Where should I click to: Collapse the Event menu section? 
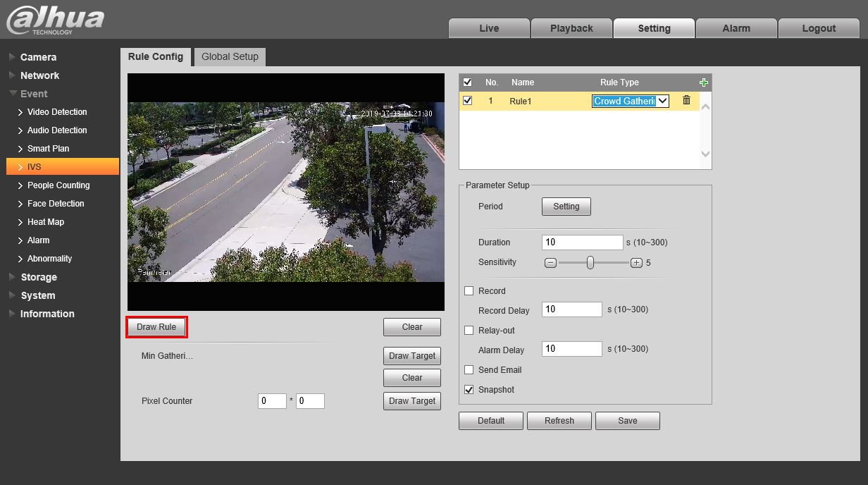[x=33, y=94]
